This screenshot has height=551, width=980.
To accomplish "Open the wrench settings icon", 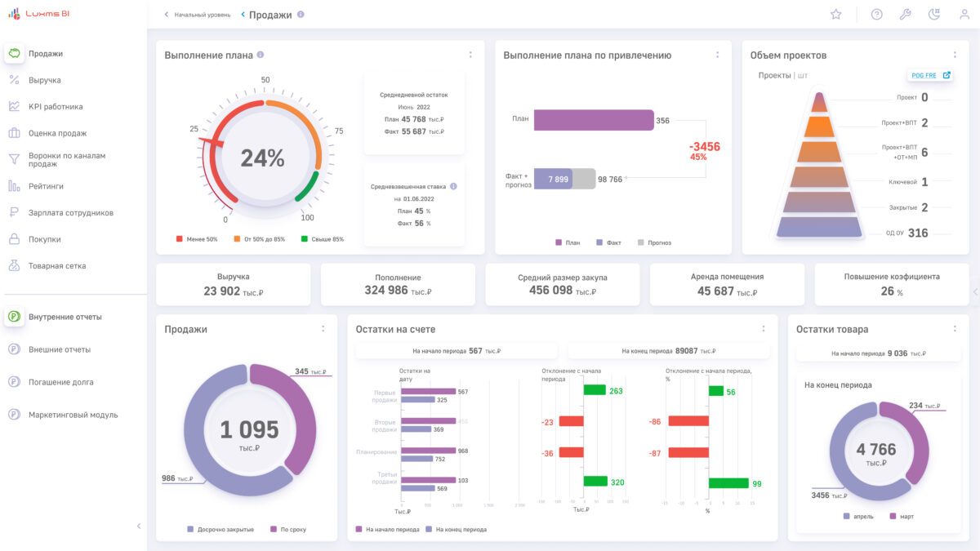I will [x=905, y=14].
